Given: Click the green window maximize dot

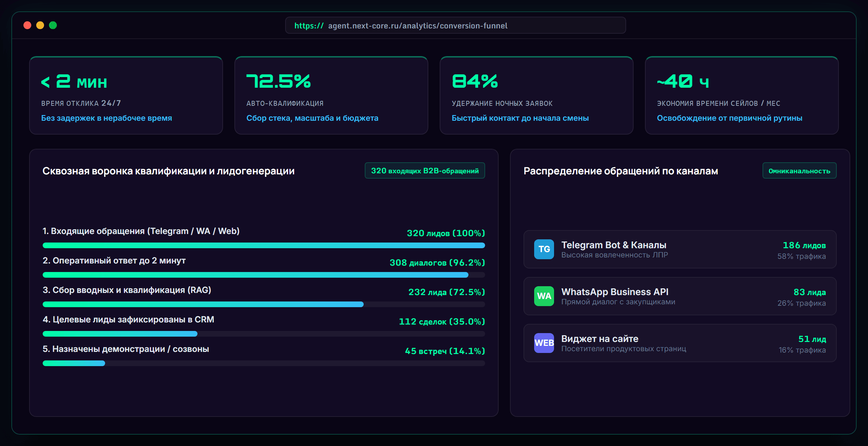Looking at the screenshot, I should [x=53, y=25].
